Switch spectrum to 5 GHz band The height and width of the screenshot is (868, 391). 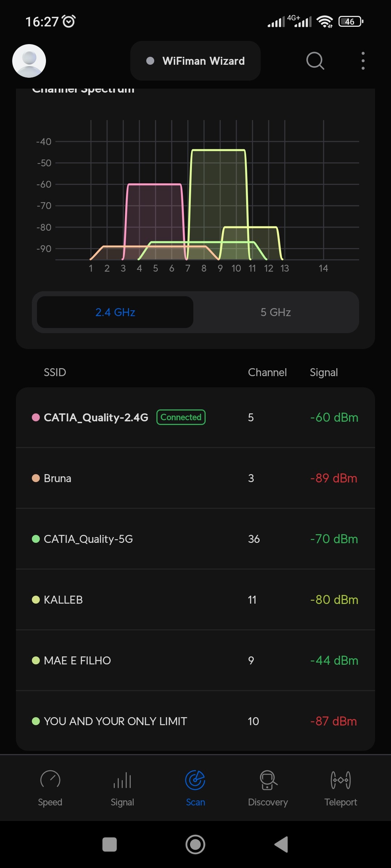coord(276,312)
